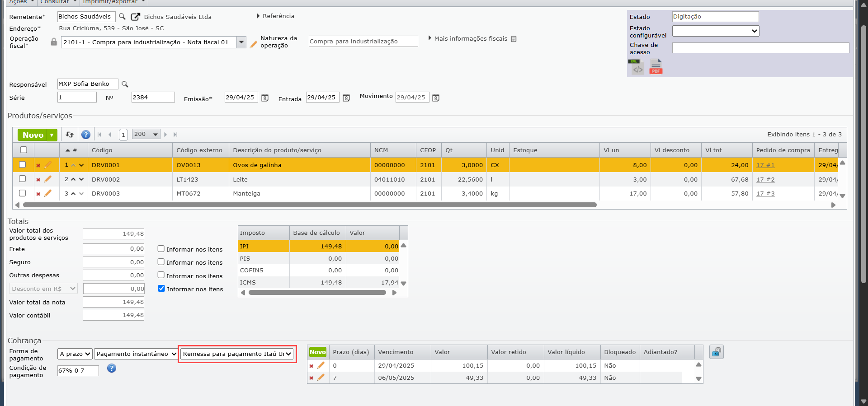This screenshot has width=868, height=406.
Task: Open calendar for Movimento date
Action: click(x=436, y=98)
